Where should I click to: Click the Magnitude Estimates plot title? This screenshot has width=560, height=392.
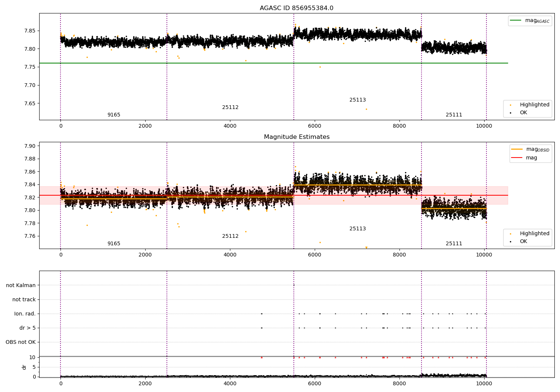point(296,137)
